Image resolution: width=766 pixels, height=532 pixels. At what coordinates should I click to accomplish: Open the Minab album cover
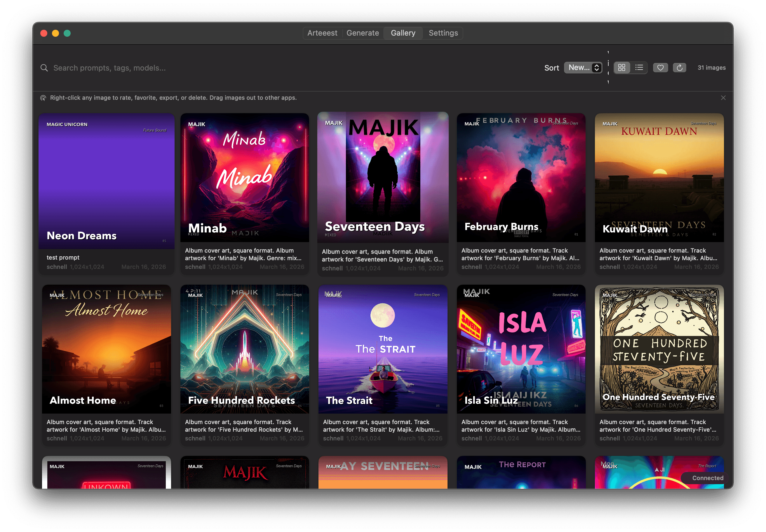click(245, 178)
